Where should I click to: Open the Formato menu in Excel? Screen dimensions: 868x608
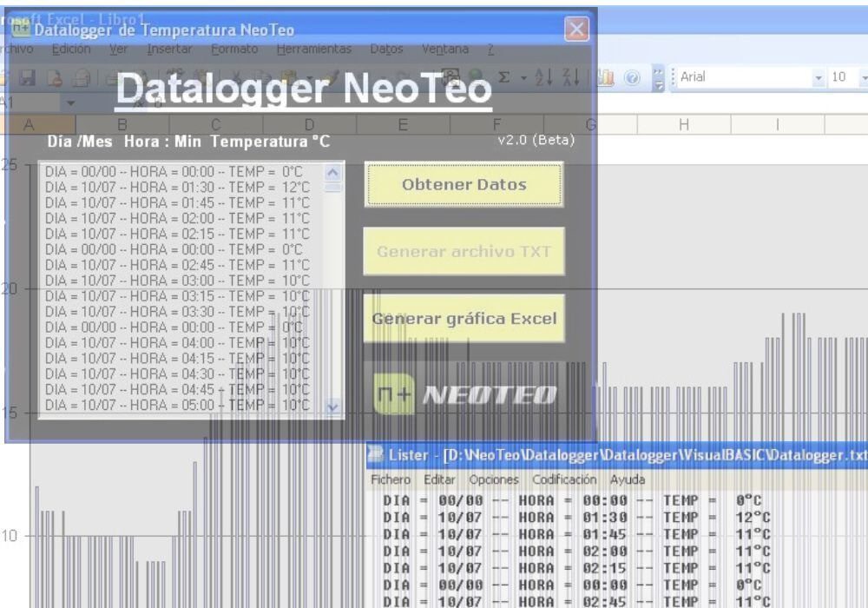pos(234,50)
